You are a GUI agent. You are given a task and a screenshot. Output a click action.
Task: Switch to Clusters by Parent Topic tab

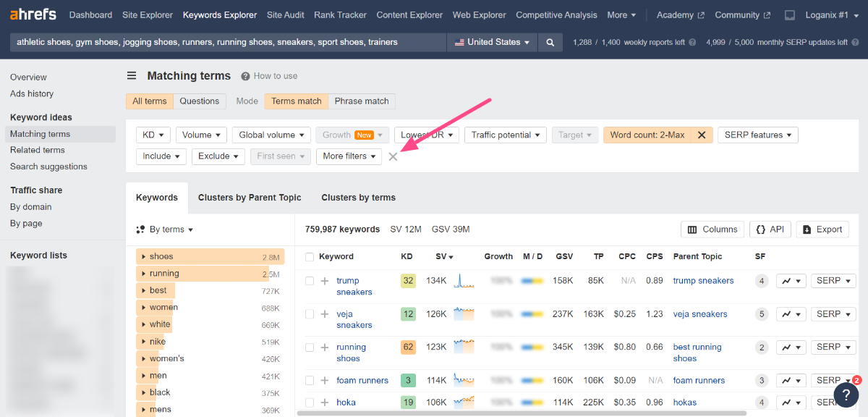[250, 198]
